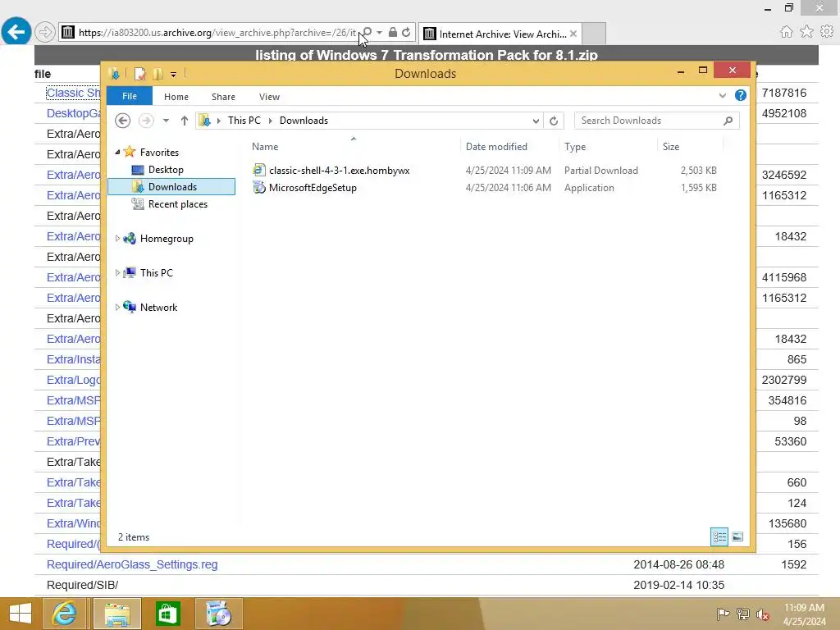Open IE Favorites star

tap(806, 32)
